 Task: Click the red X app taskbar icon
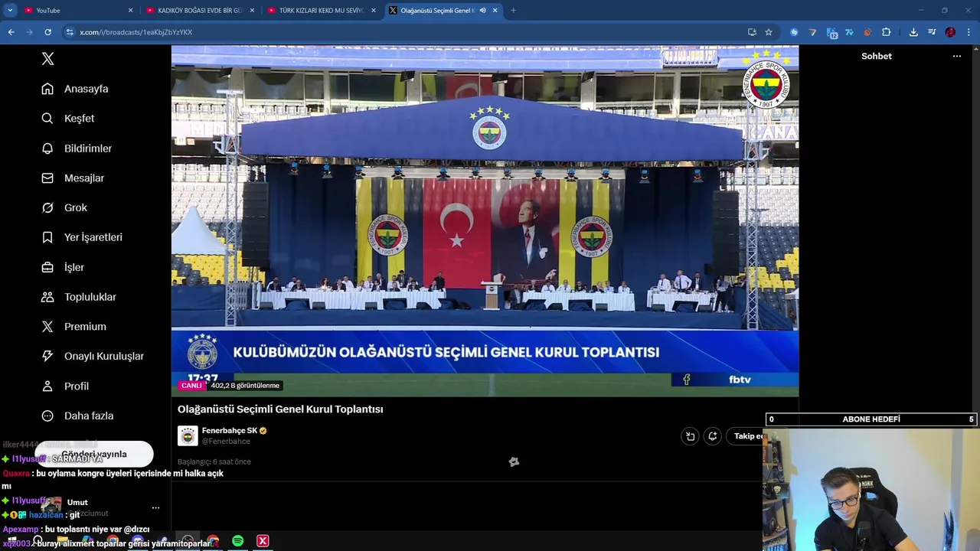(263, 541)
